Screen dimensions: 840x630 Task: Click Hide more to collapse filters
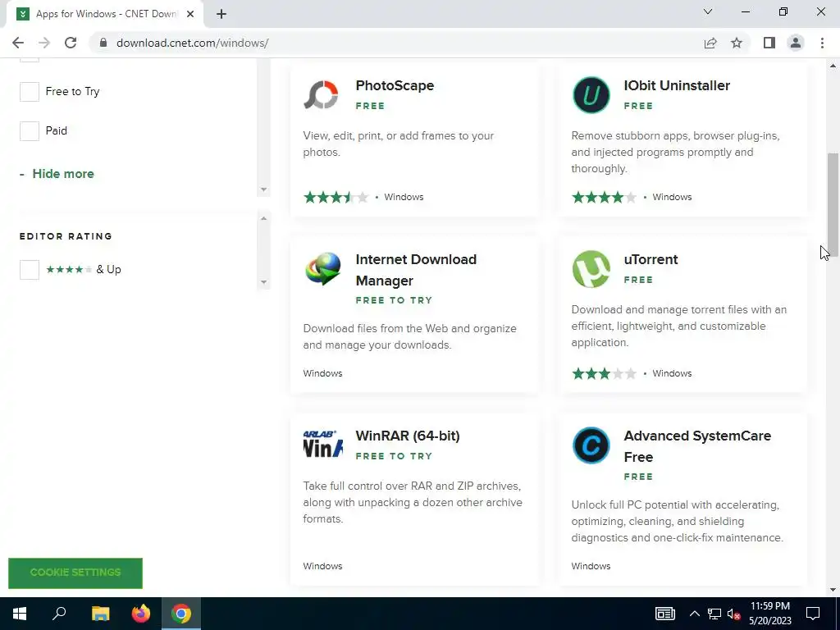(x=62, y=174)
